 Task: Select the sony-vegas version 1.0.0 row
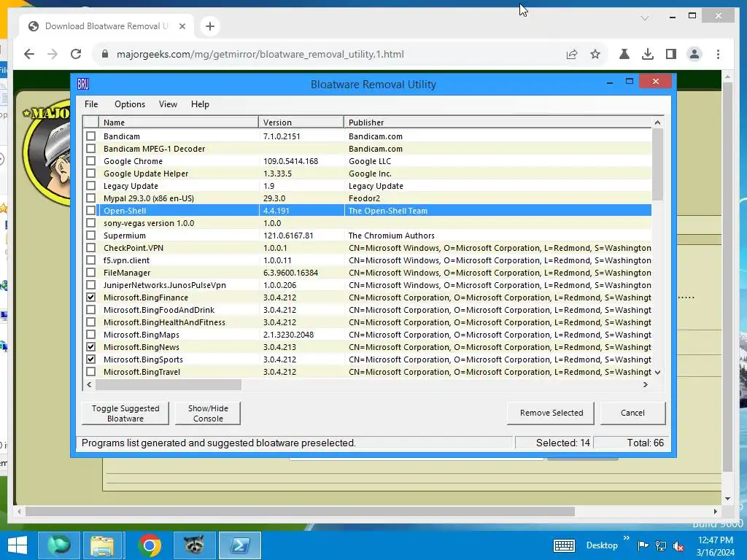point(367,223)
